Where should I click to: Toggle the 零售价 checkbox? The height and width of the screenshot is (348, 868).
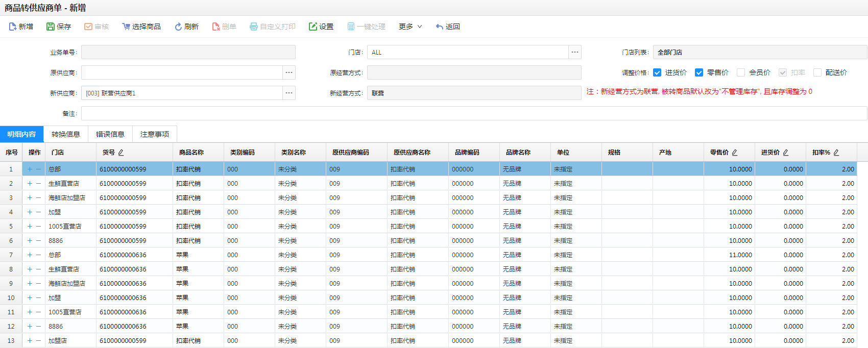coord(699,72)
